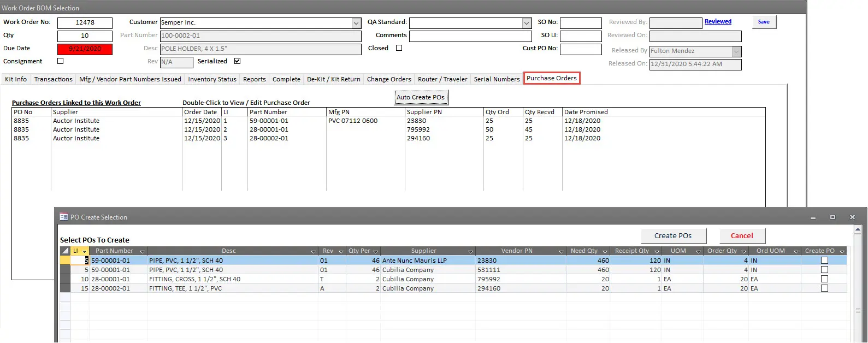Click the grid select-all corner icon
Screen dimensions: 868x343
tap(65, 251)
